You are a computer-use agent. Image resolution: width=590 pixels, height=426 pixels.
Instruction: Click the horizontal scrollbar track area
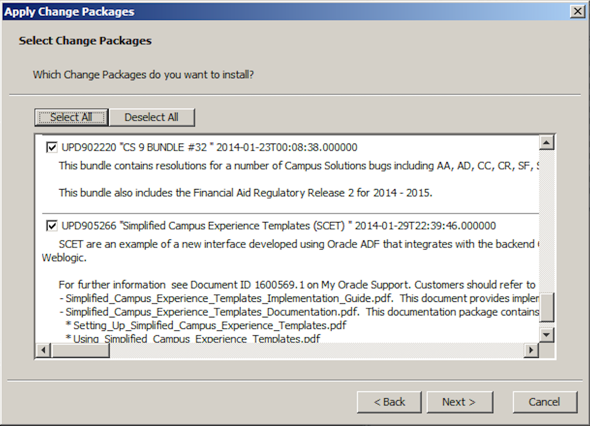click(316, 350)
